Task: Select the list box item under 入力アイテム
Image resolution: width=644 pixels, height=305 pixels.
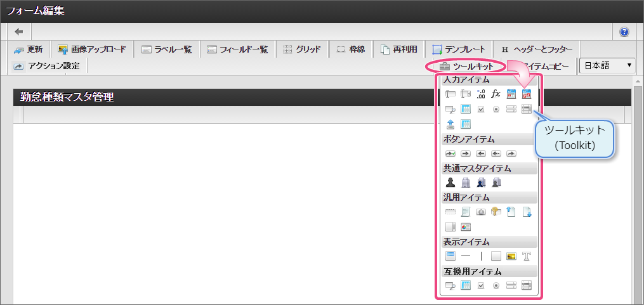Action: click(x=527, y=109)
